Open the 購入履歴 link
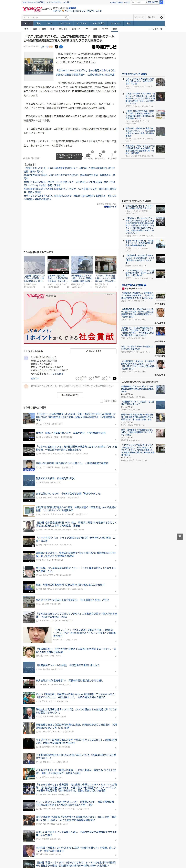 152,18
